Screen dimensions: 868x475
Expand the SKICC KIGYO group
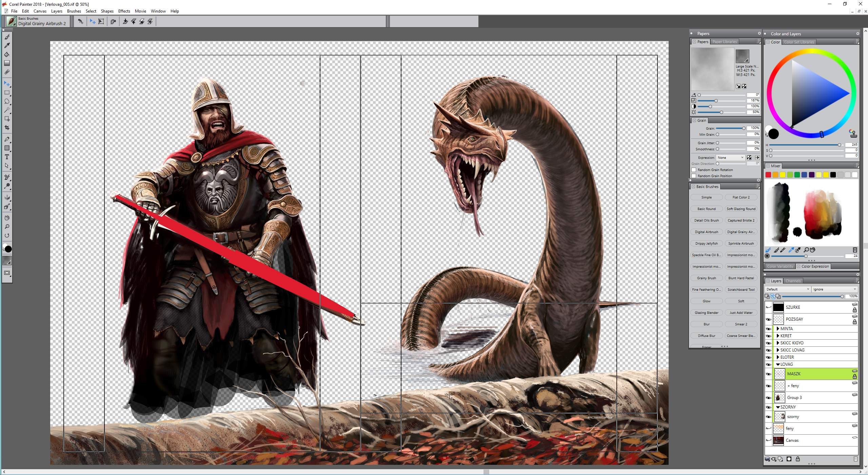[778, 343]
